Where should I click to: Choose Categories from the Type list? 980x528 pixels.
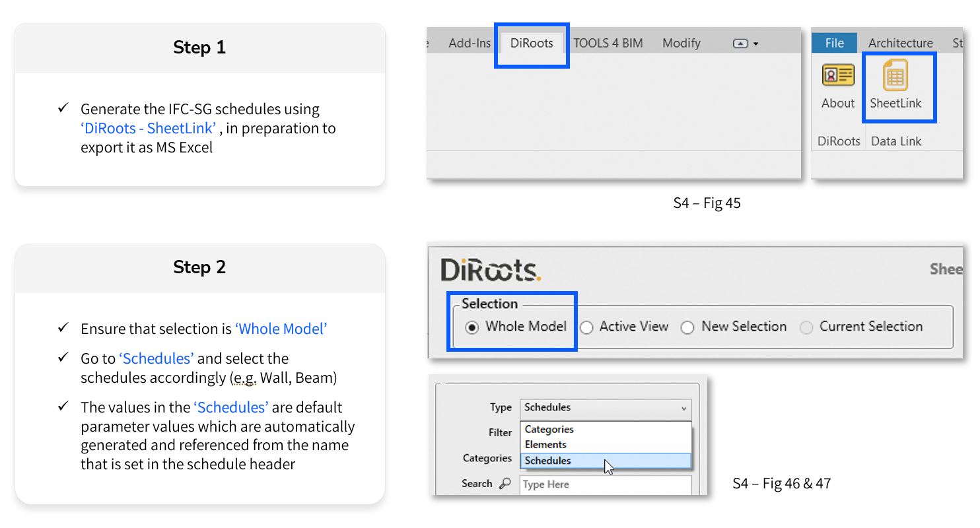549,430
